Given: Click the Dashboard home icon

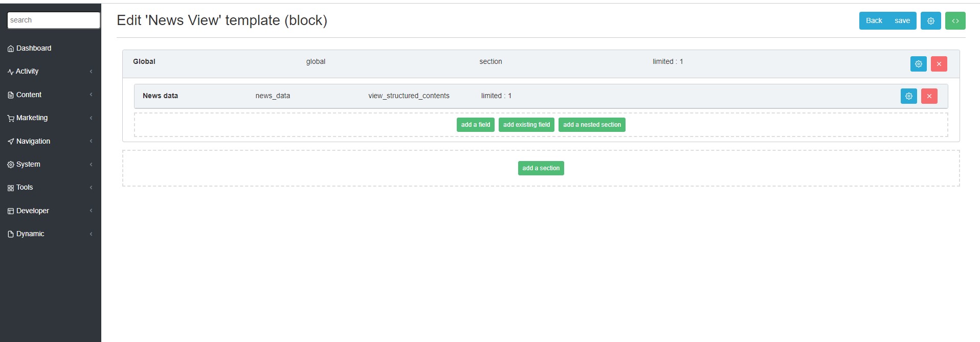Looking at the screenshot, I should 11,49.
